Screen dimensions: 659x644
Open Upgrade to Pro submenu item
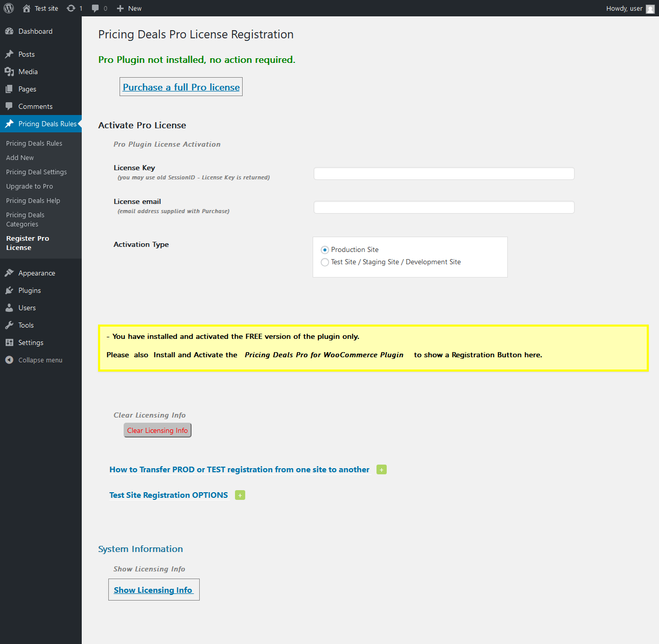click(x=30, y=187)
